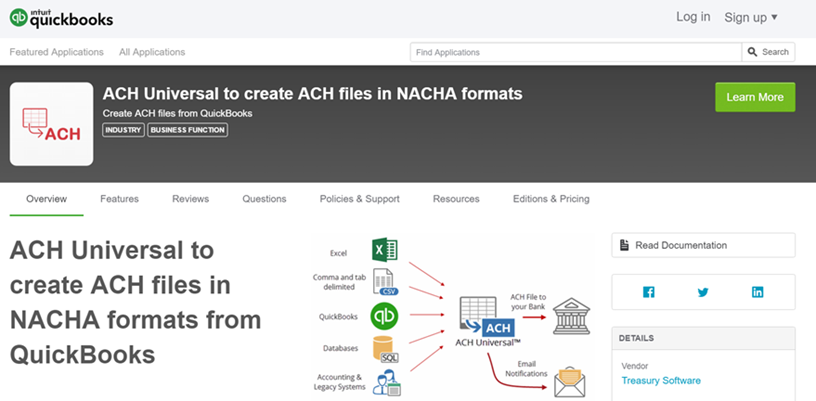
Task: Switch to the Features tab
Action: click(x=119, y=199)
